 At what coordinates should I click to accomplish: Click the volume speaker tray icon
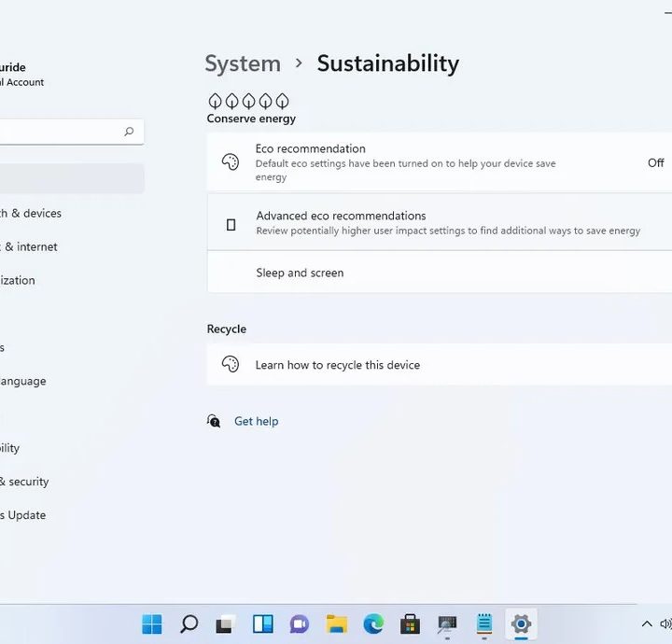click(666, 623)
